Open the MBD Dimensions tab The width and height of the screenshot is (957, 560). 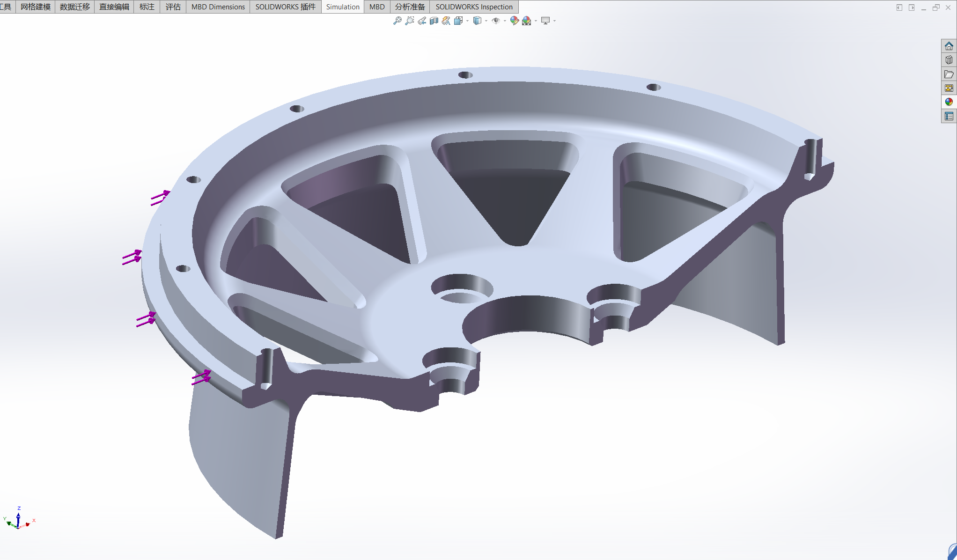pyautogui.click(x=218, y=7)
